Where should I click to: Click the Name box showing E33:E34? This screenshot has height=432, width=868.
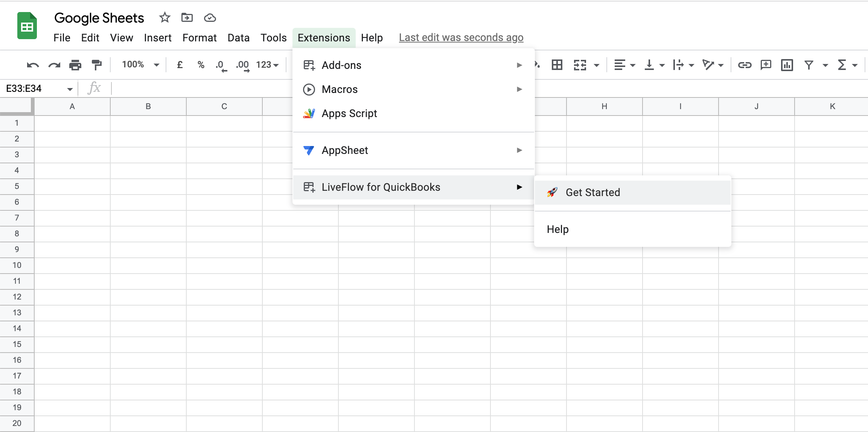click(x=34, y=88)
